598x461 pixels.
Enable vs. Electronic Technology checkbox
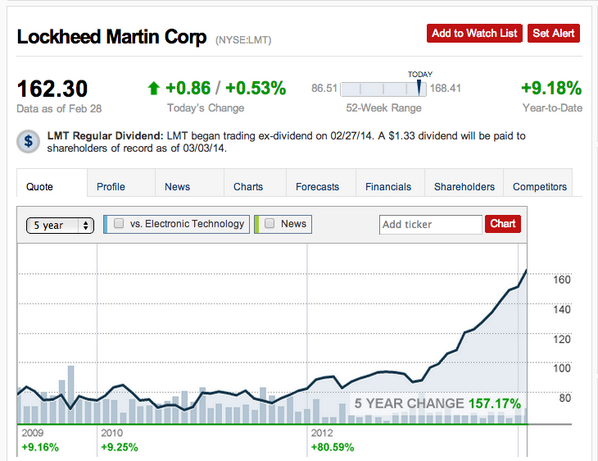click(x=119, y=223)
